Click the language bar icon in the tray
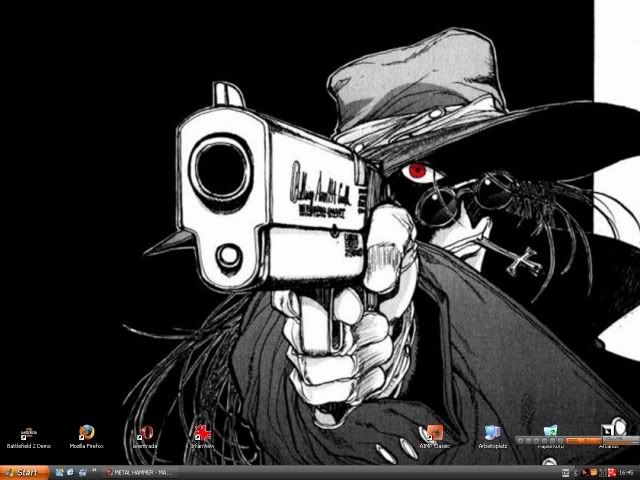This screenshot has width=640, height=480. [566, 473]
